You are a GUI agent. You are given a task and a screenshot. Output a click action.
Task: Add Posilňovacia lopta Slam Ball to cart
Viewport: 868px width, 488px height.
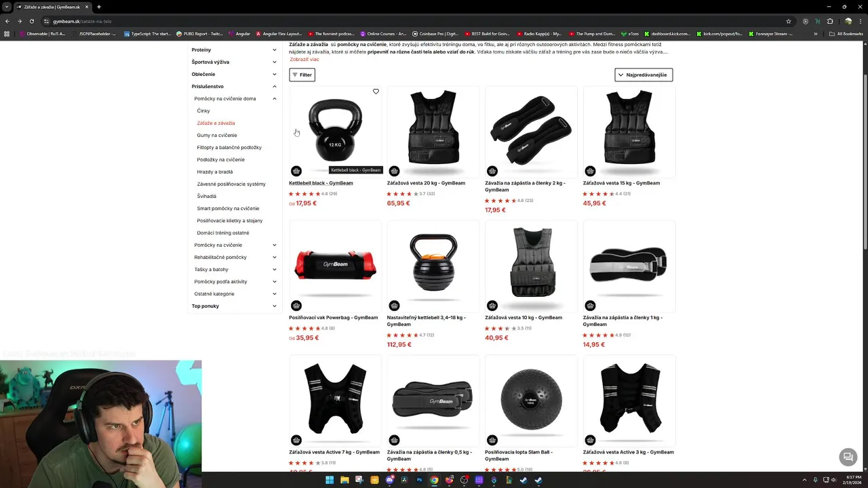click(x=492, y=440)
